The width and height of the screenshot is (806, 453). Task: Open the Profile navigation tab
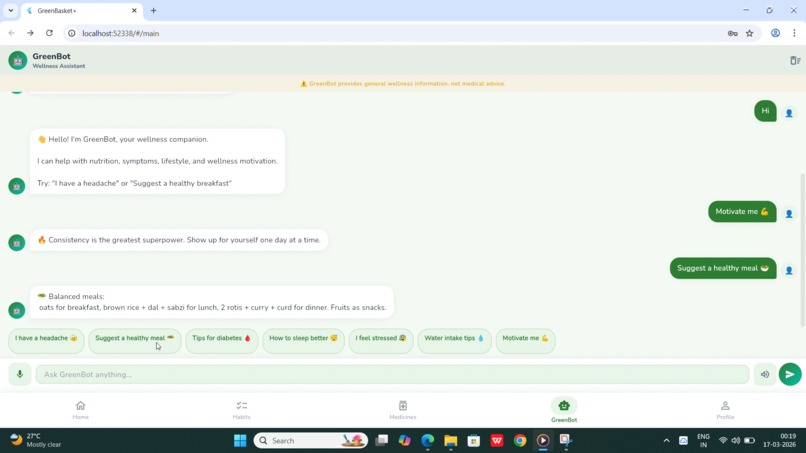coord(725,410)
